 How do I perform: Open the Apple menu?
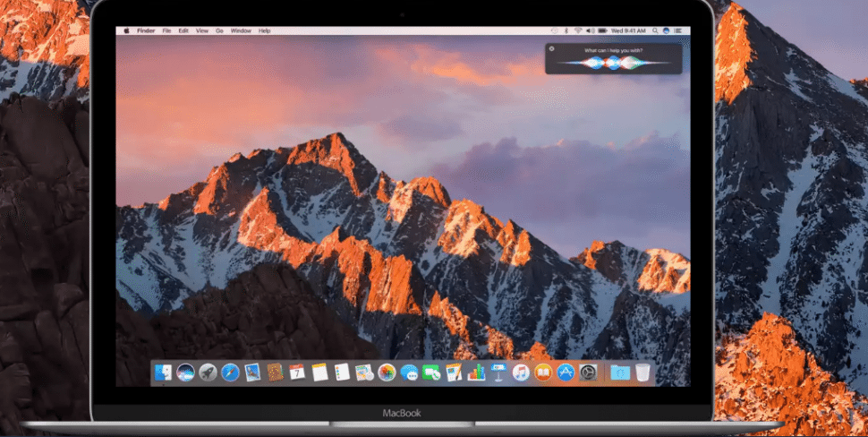[x=126, y=30]
